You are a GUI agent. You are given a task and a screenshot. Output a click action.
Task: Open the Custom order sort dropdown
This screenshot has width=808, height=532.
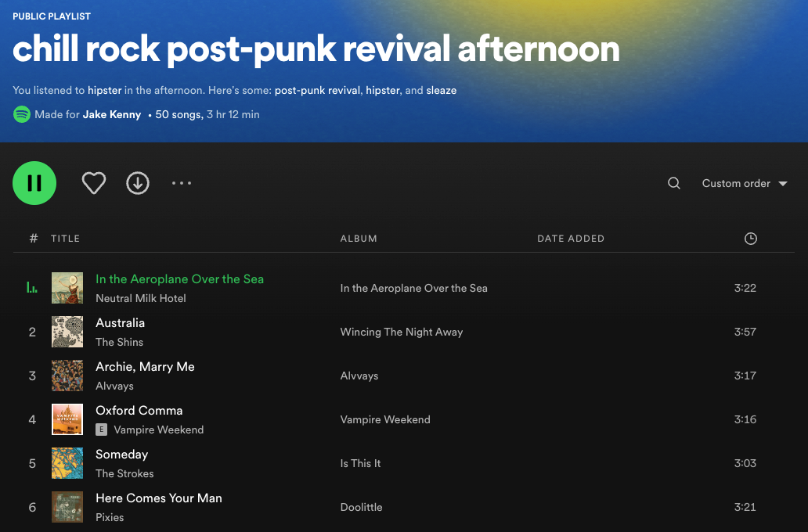pos(744,183)
